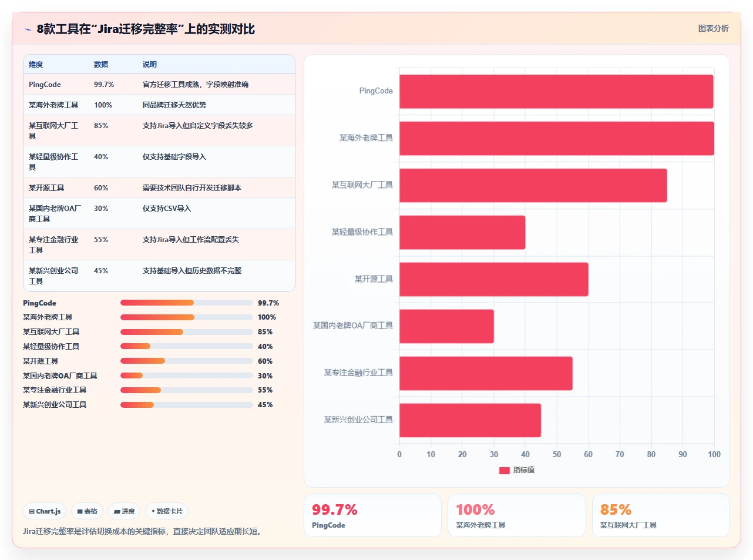This screenshot has height=560, width=753.
Task: Click the 50 tick on chart x-axis
Action: [557, 454]
